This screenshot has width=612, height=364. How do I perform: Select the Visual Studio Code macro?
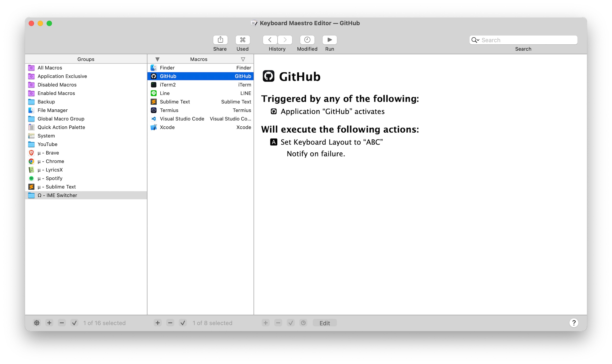click(x=200, y=119)
